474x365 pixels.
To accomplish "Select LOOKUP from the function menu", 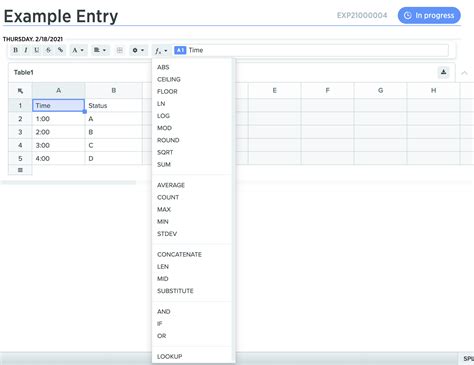I will [x=170, y=356].
